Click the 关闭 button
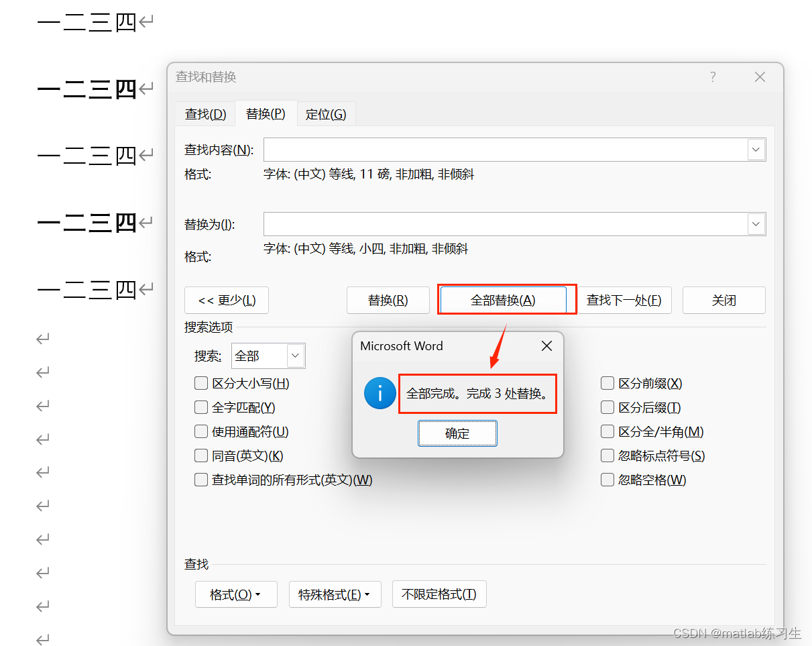812x646 pixels. tap(724, 301)
